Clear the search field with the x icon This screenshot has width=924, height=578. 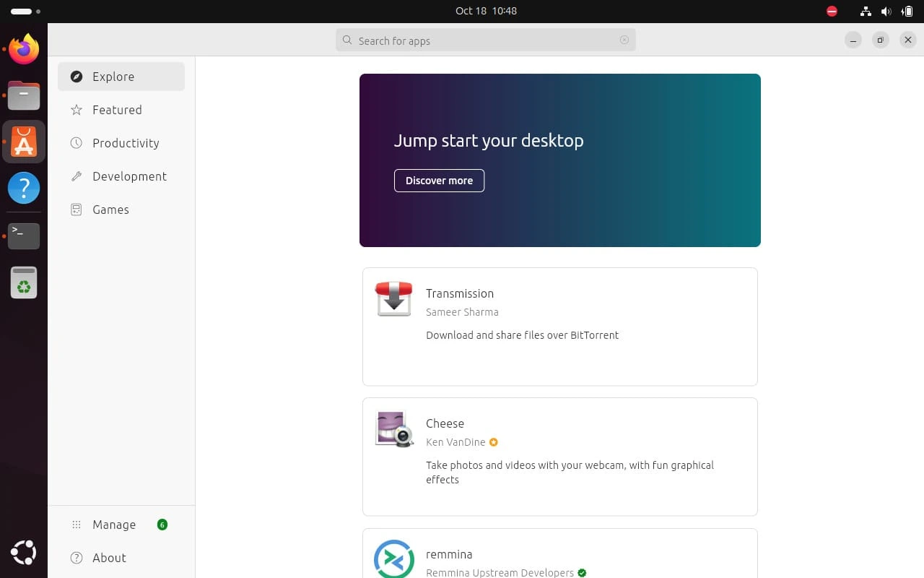point(624,40)
